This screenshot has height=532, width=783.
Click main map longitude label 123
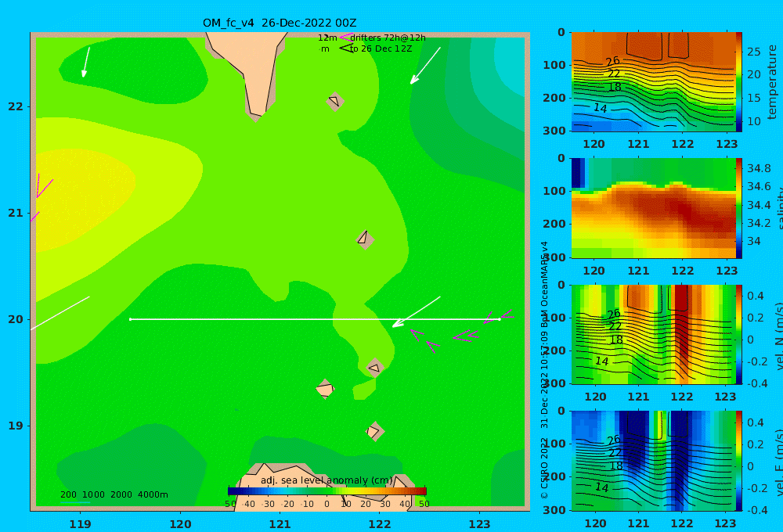coord(480,524)
